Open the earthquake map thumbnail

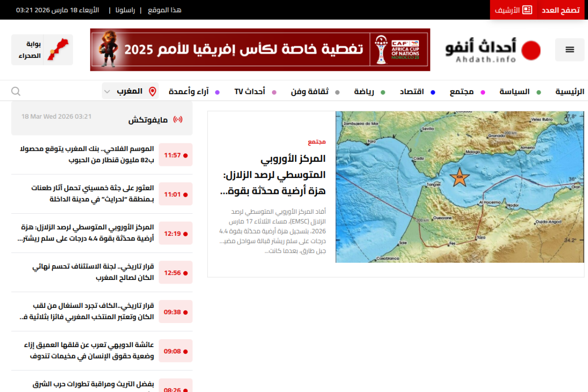coord(460,187)
